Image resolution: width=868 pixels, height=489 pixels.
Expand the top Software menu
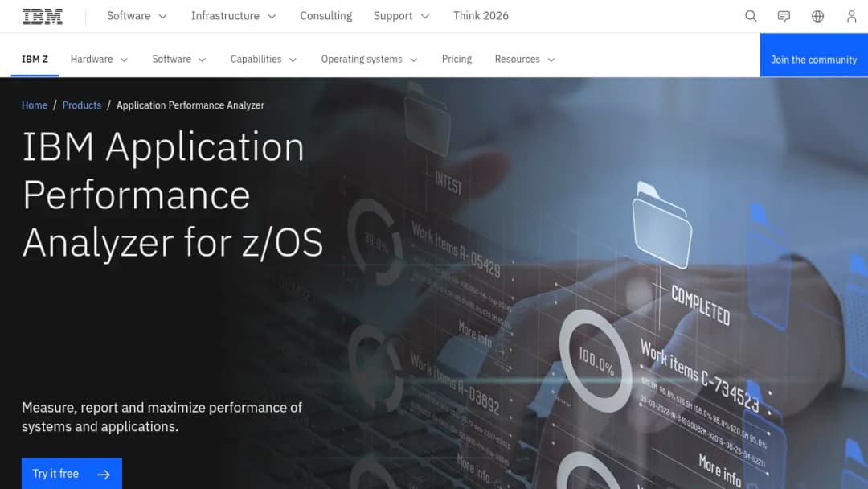[137, 16]
